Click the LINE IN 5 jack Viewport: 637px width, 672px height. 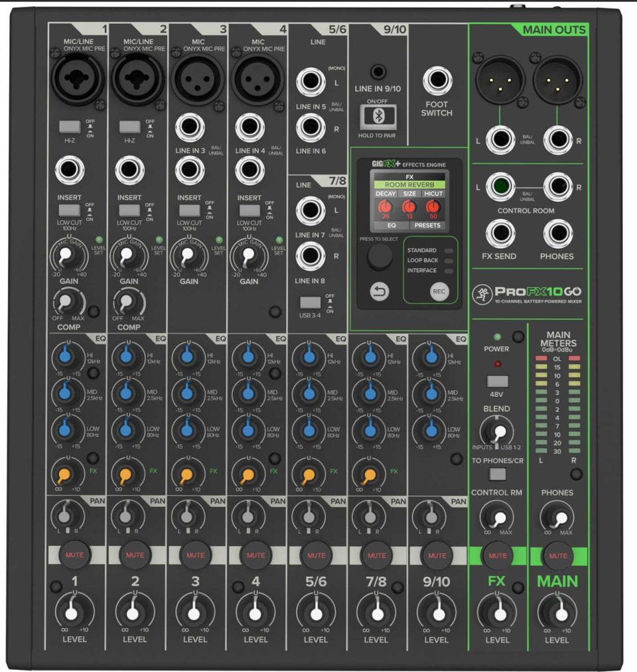[x=311, y=81]
